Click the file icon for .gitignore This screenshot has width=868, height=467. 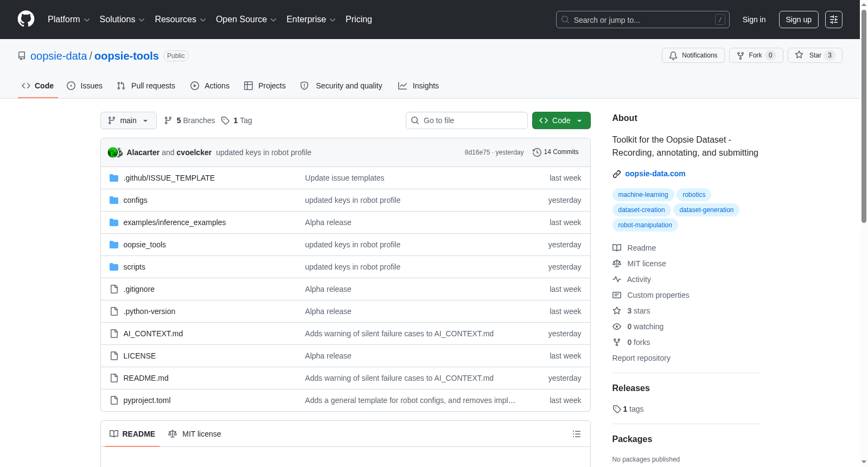point(114,289)
